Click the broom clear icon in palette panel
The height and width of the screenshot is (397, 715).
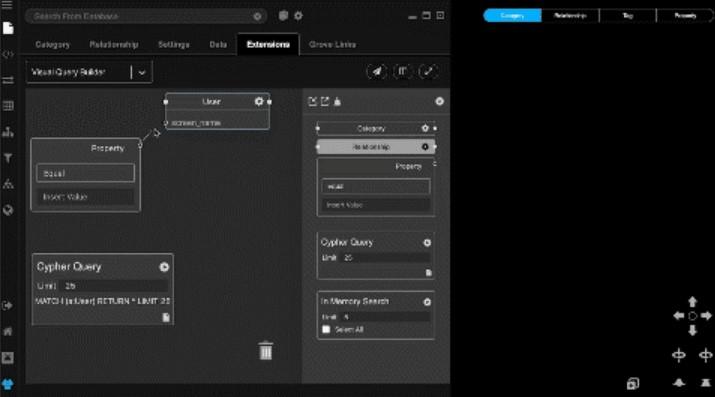(x=337, y=101)
